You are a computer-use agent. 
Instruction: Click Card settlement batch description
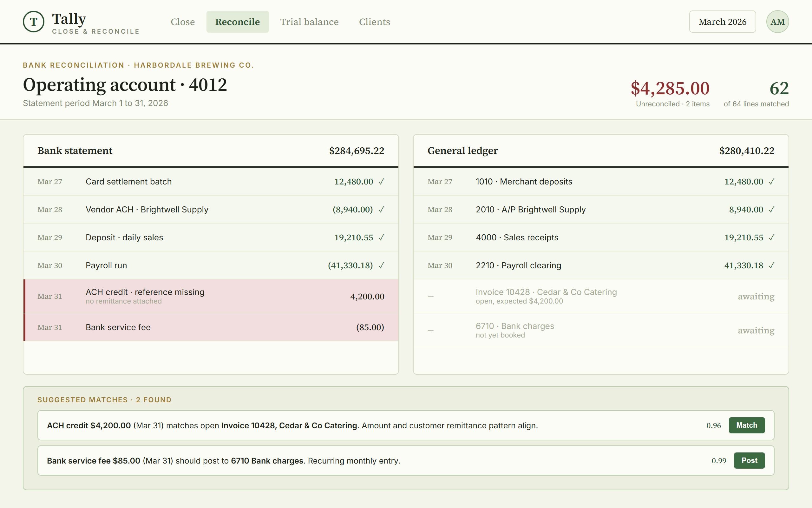coord(128,182)
